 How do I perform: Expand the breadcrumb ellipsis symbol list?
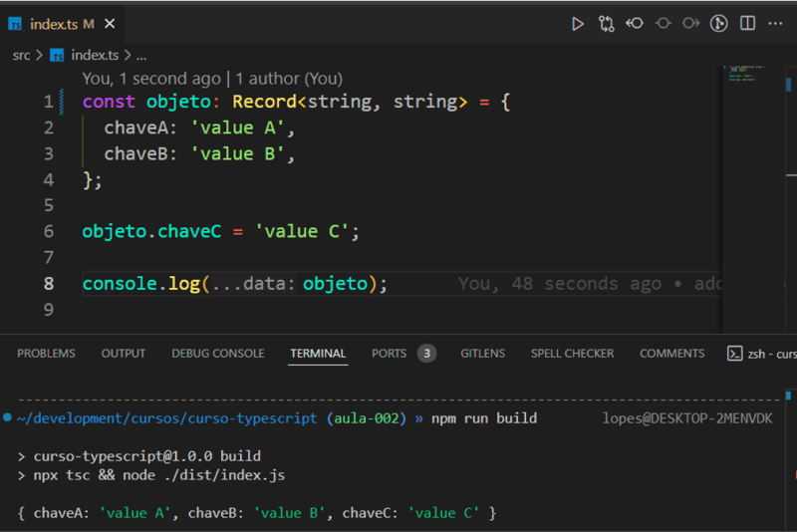point(141,56)
